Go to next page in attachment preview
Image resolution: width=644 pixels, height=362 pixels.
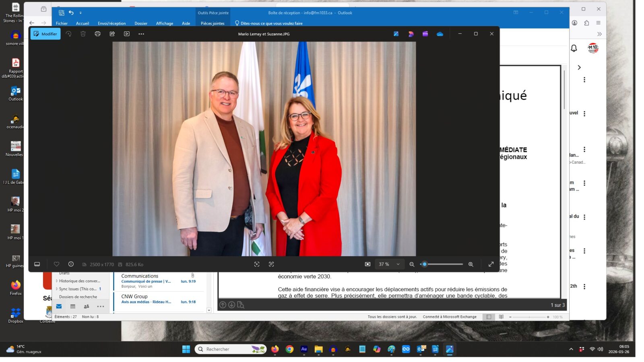coord(232,305)
